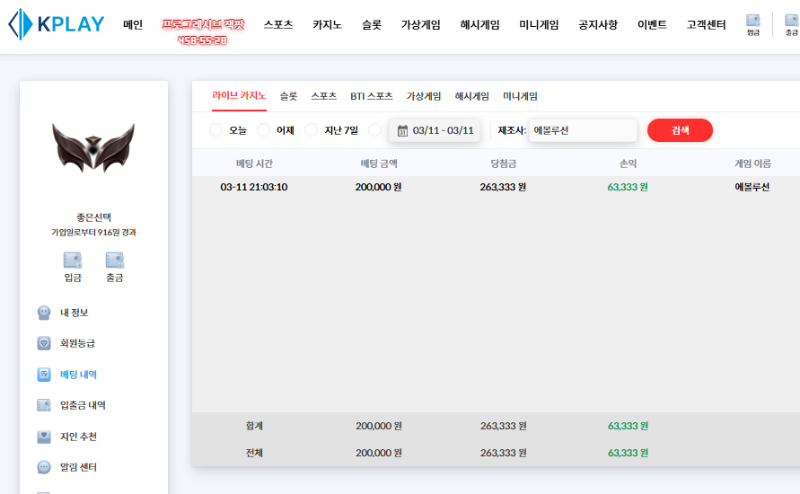Click the 베팅 내역 list icon
The image size is (800, 494).
click(x=44, y=375)
